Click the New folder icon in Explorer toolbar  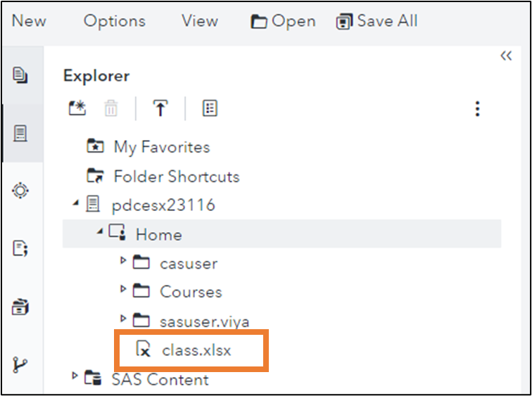[76, 108]
